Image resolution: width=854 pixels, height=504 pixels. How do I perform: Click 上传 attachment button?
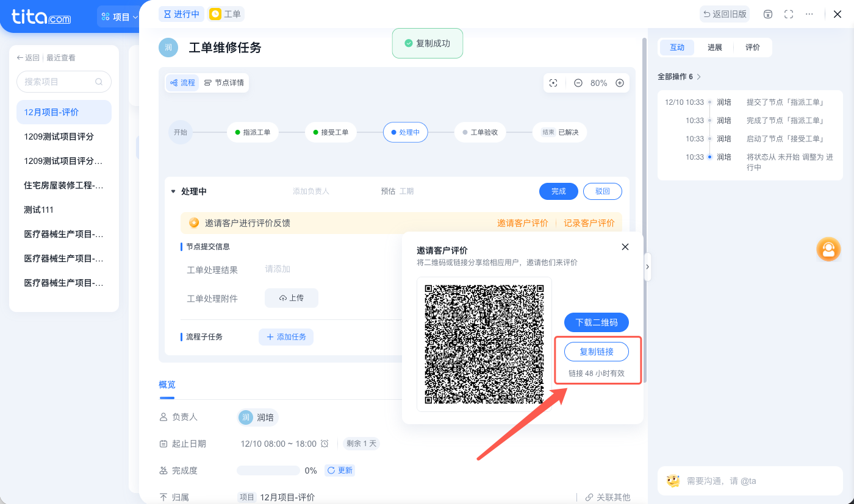tap(292, 298)
